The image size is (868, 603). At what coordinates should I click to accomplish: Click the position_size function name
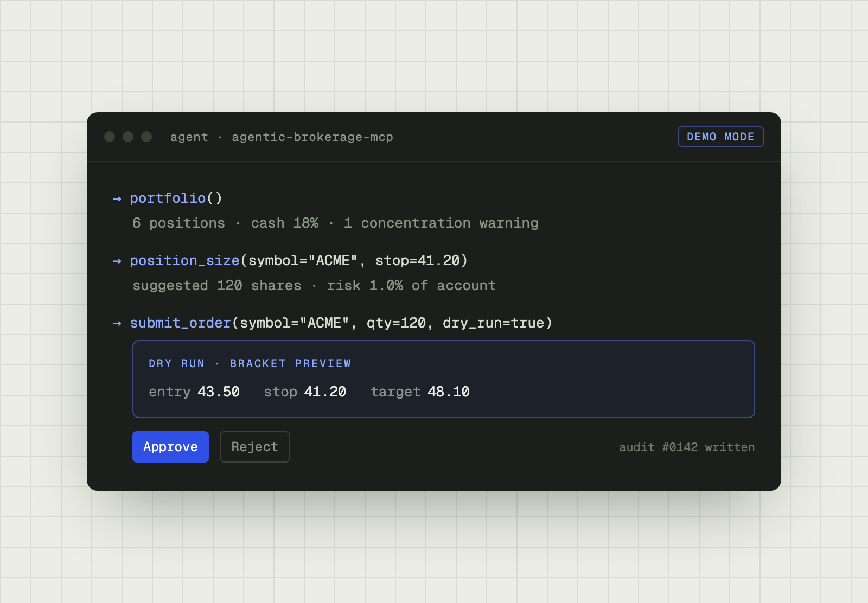[185, 261]
